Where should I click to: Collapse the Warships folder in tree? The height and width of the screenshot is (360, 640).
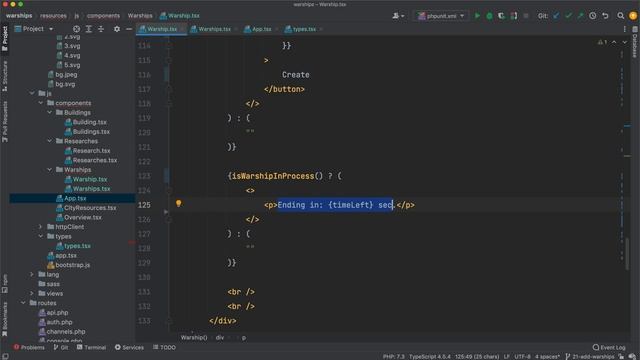[x=50, y=169]
